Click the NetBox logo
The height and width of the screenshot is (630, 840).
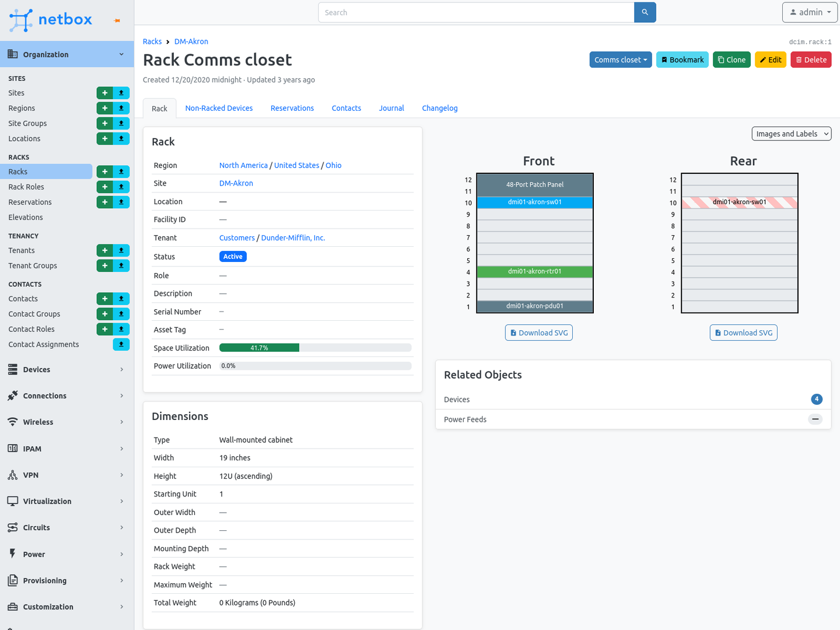tap(51, 20)
